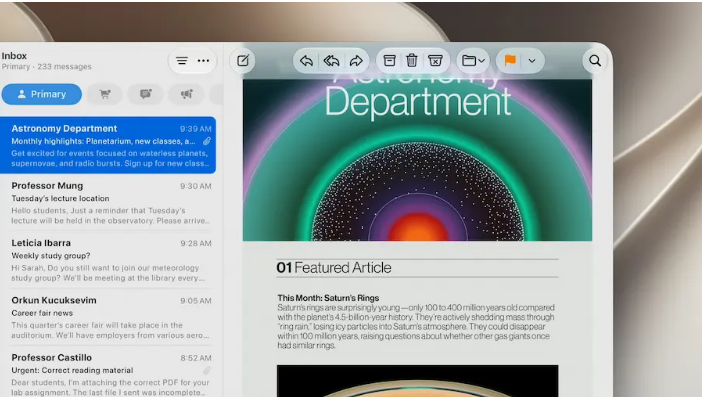
Task: Switch to Promotions megaphone tab
Action: (186, 94)
